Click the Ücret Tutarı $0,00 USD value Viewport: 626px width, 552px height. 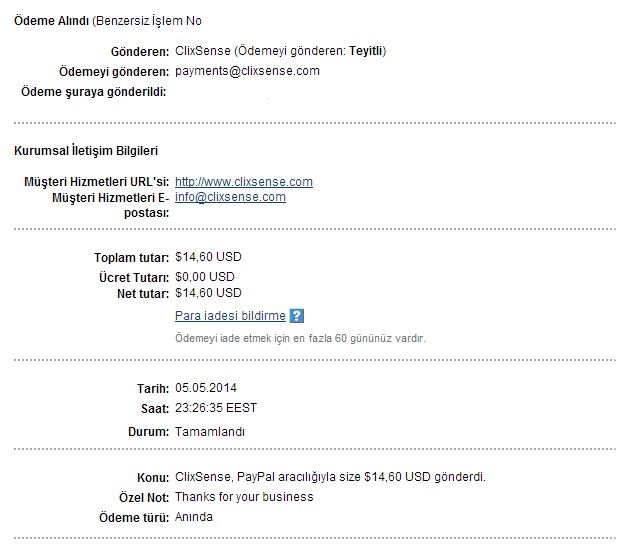point(204,277)
